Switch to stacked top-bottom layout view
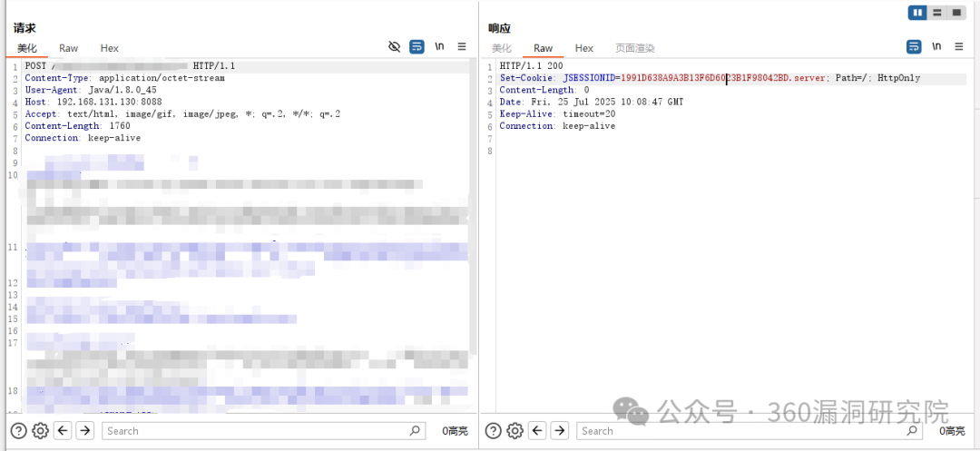The width and height of the screenshot is (980, 451). click(936, 13)
